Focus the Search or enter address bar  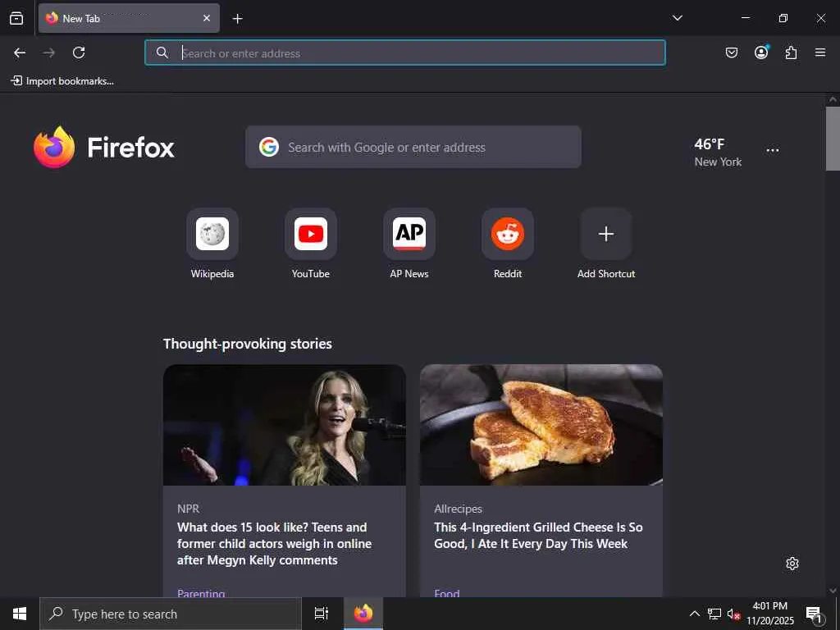tap(405, 52)
